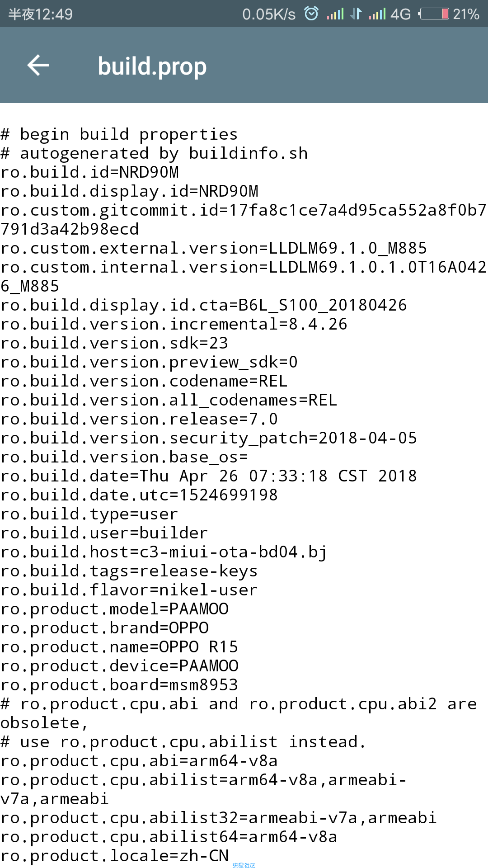
Task: Tap the data transfer arrows icon
Action: [x=356, y=14]
